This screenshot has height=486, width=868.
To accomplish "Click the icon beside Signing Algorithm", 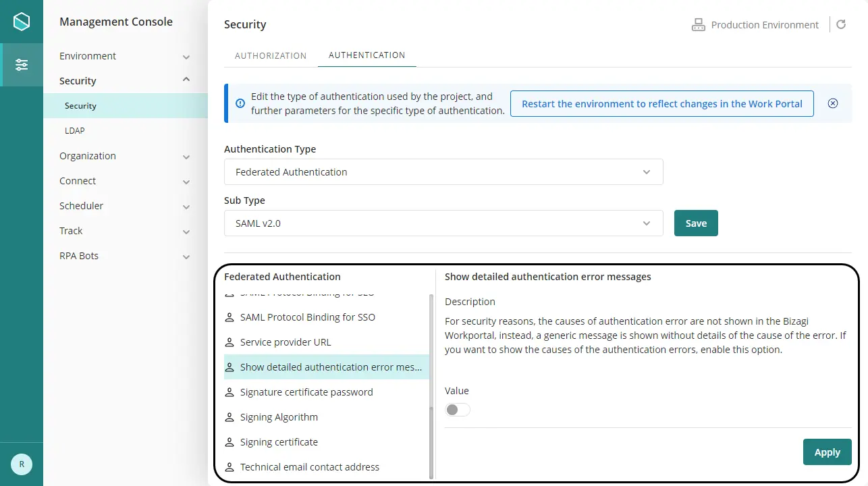I will 229,417.
